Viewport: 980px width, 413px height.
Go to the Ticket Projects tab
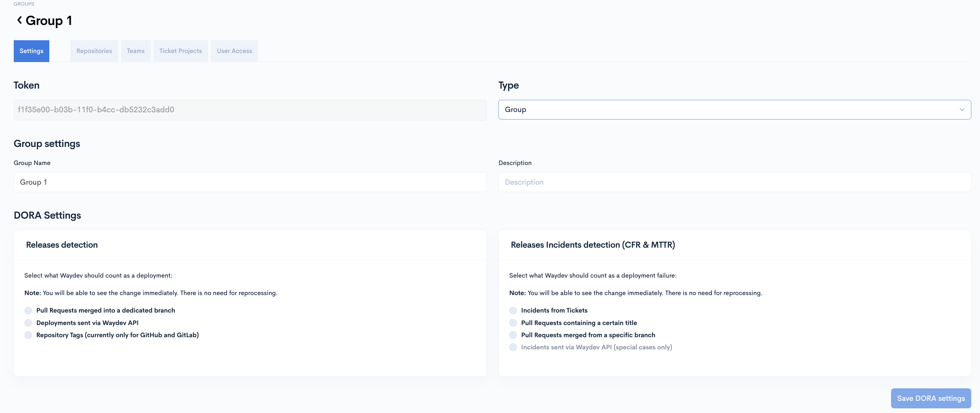(x=180, y=51)
